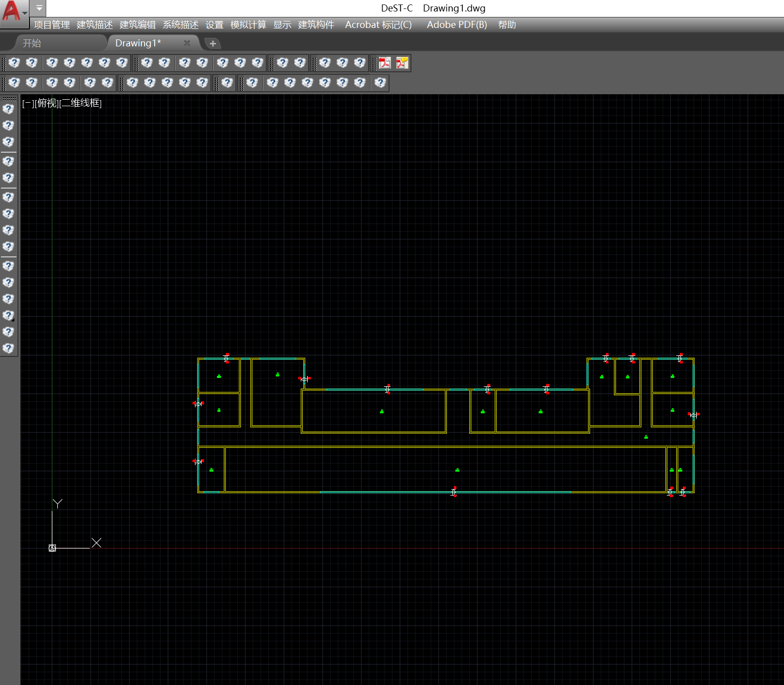Click the PDF icon with yellow comment note
784x685 pixels.
(402, 63)
